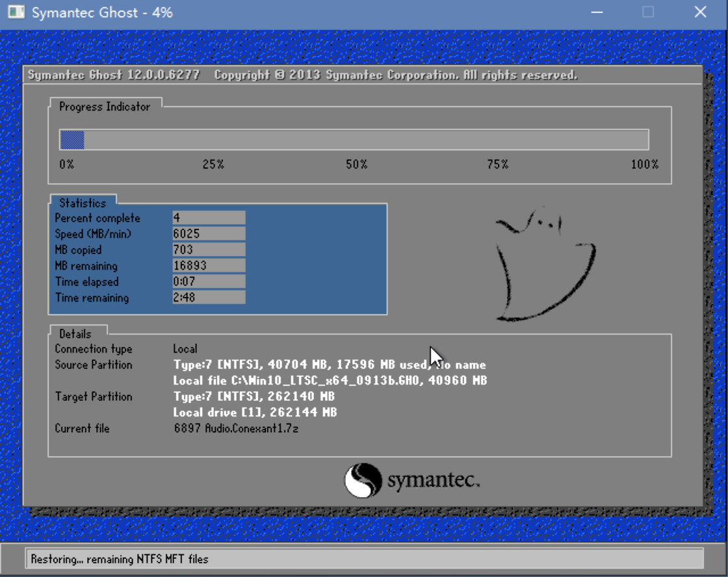Image resolution: width=728 pixels, height=577 pixels.
Task: Click current file '6897 Audio.Conexant1.7z'
Action: click(x=236, y=428)
